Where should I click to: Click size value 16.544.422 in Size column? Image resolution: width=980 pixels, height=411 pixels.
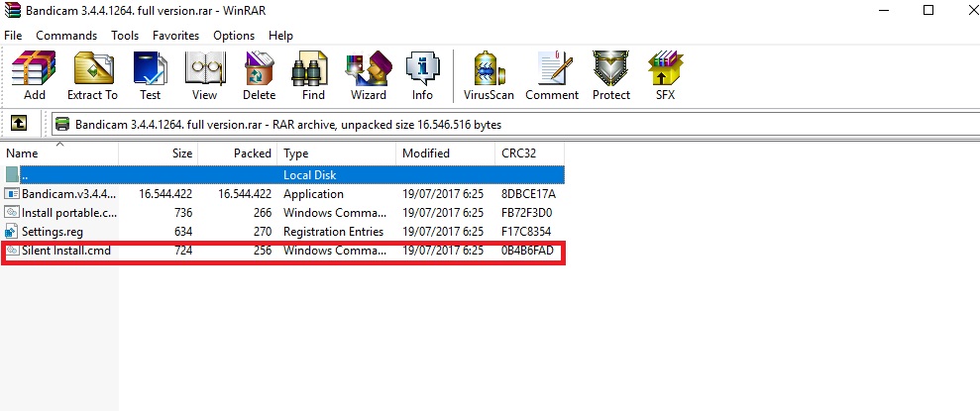[165, 194]
